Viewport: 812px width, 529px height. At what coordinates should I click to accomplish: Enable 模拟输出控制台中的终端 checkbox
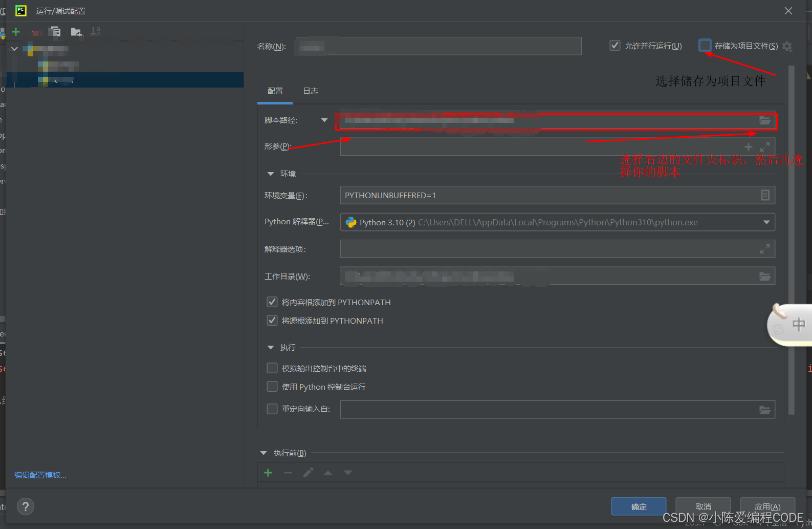tap(272, 368)
